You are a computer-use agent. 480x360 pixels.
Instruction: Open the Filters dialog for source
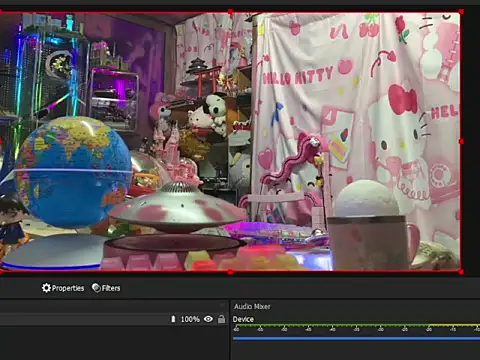click(x=106, y=288)
